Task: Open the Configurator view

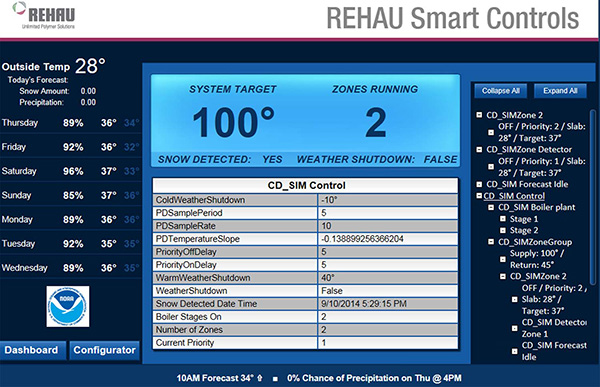Action: [104, 350]
